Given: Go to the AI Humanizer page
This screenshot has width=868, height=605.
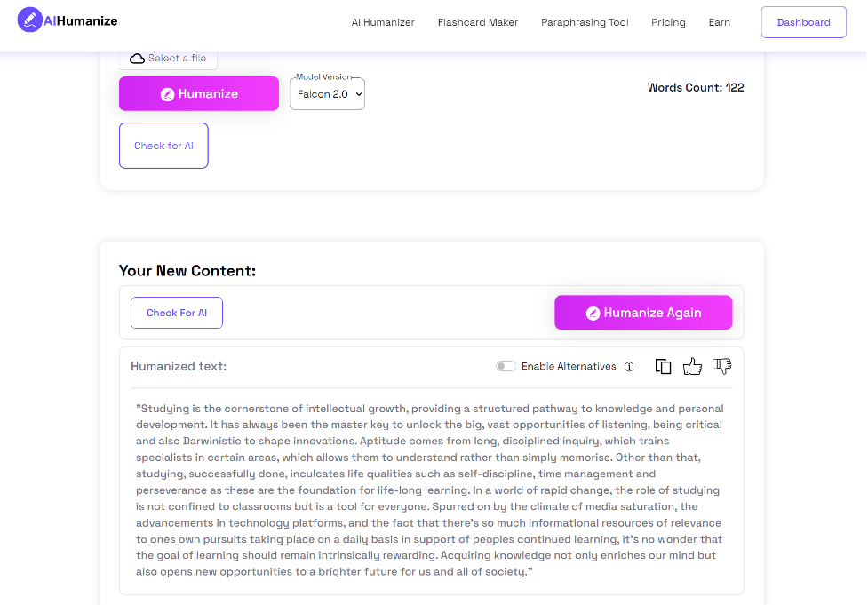Looking at the screenshot, I should 383,22.
